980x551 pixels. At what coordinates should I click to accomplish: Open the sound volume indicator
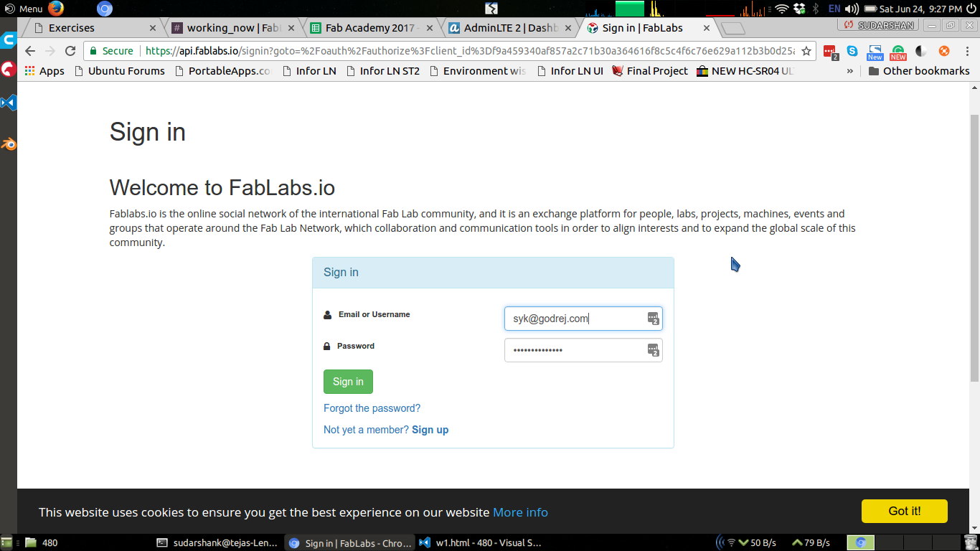pyautogui.click(x=852, y=9)
